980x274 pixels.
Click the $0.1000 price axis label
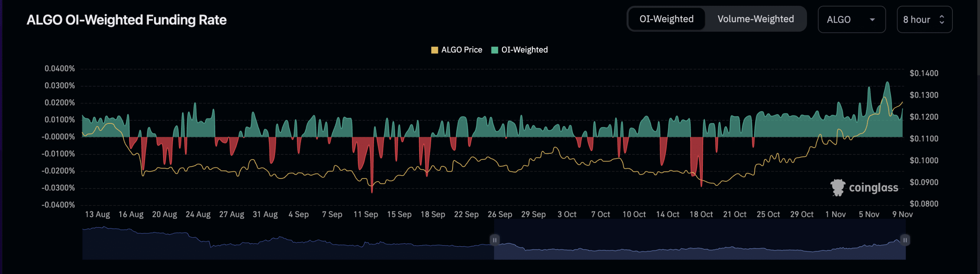click(x=924, y=161)
